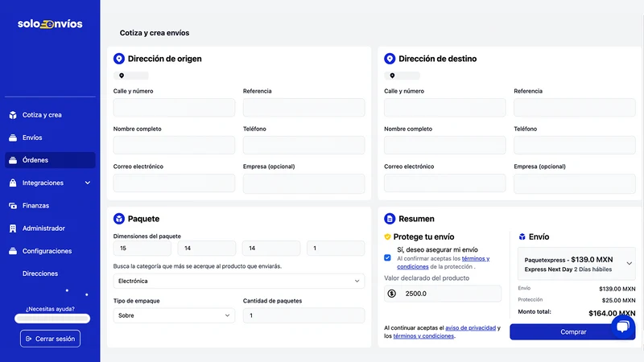Click origen Empresa (opcional) field
Image resolution: width=644 pixels, height=362 pixels.
point(304,183)
